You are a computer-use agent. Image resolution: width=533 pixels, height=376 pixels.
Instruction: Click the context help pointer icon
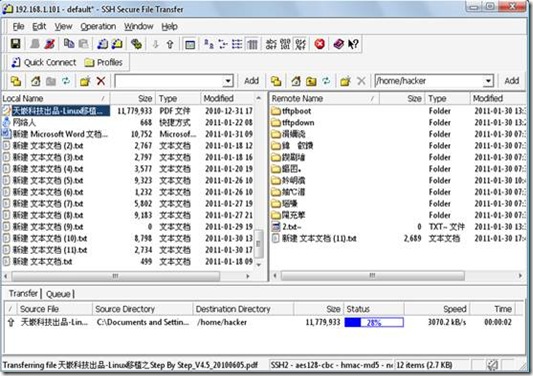(354, 44)
